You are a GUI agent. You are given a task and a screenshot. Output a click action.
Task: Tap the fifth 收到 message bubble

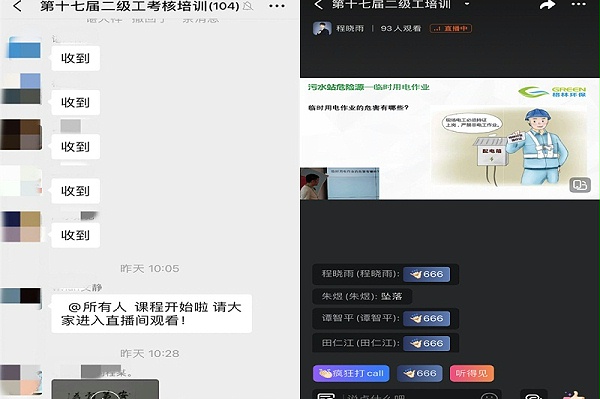tap(75, 235)
